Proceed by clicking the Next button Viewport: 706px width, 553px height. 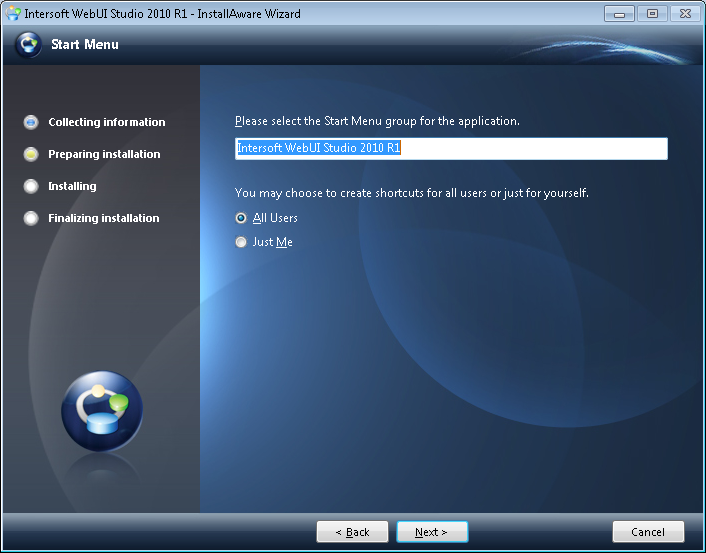(432, 532)
